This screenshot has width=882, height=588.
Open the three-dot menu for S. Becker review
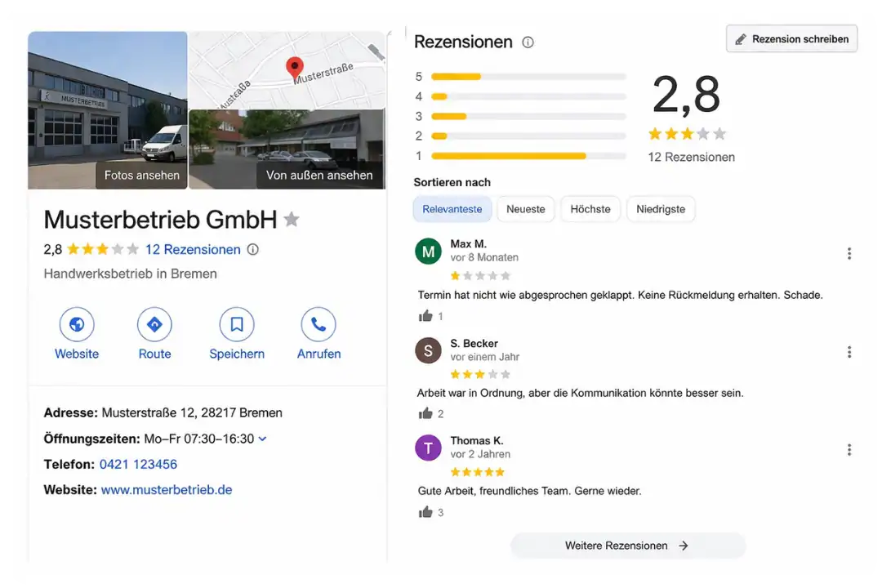click(x=849, y=352)
